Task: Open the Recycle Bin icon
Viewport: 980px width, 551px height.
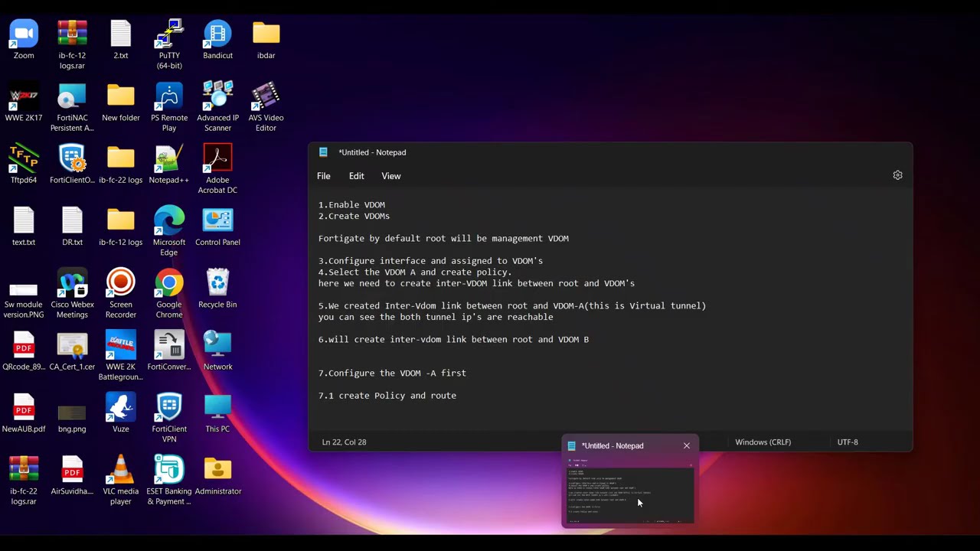Action: click(217, 289)
